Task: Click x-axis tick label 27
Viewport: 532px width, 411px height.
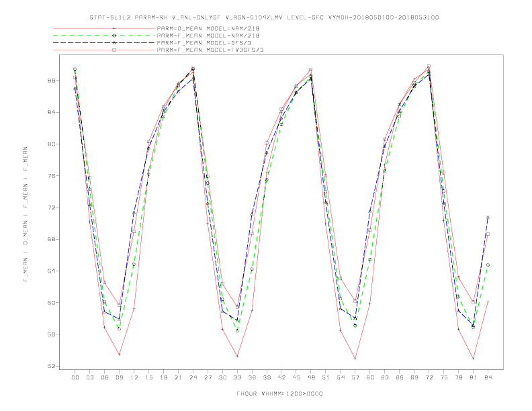Action: (208, 377)
